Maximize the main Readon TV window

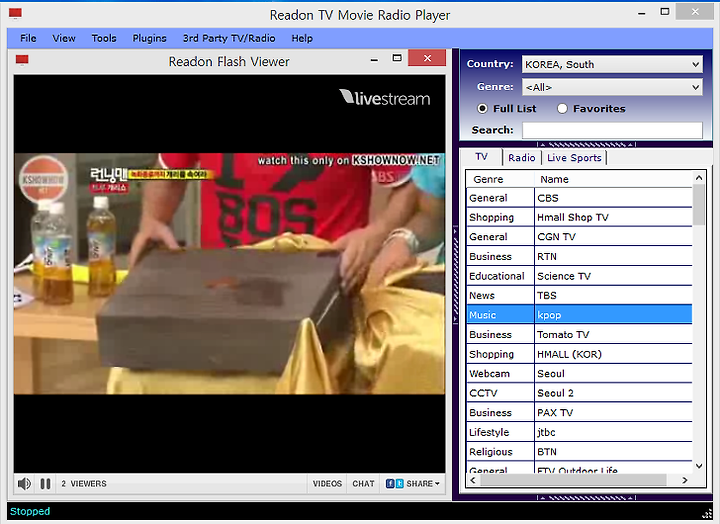[664, 11]
